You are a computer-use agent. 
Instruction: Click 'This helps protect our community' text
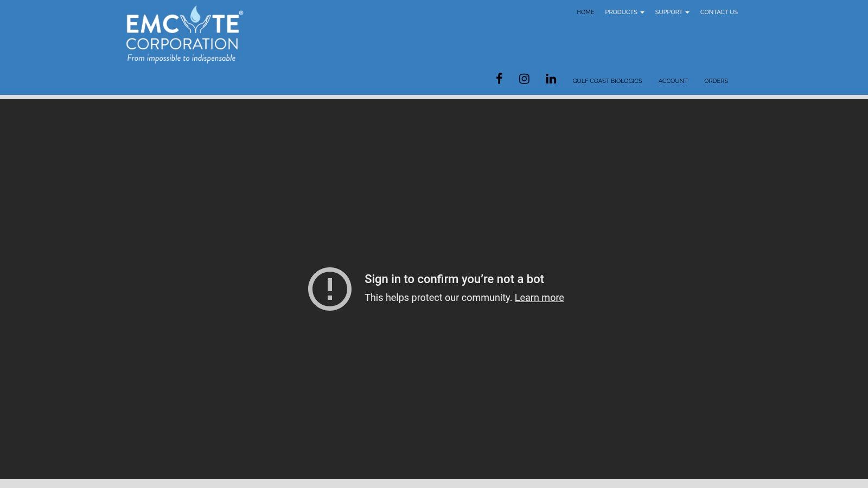[438, 298]
